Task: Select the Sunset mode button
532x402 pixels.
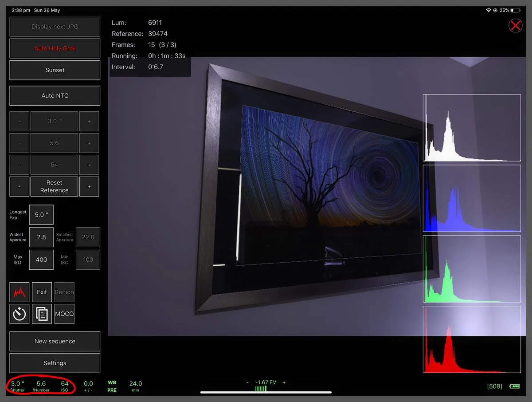Action: (x=55, y=70)
